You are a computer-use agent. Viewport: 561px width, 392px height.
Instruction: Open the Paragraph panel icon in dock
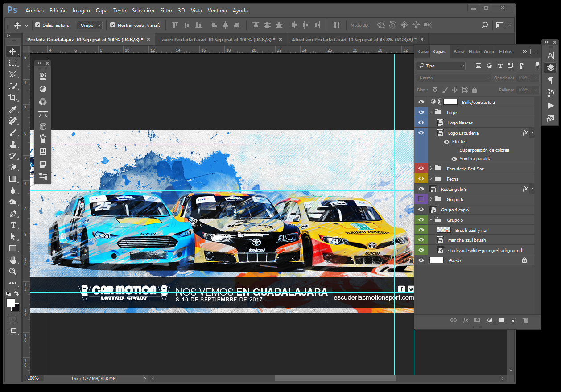coord(551,80)
